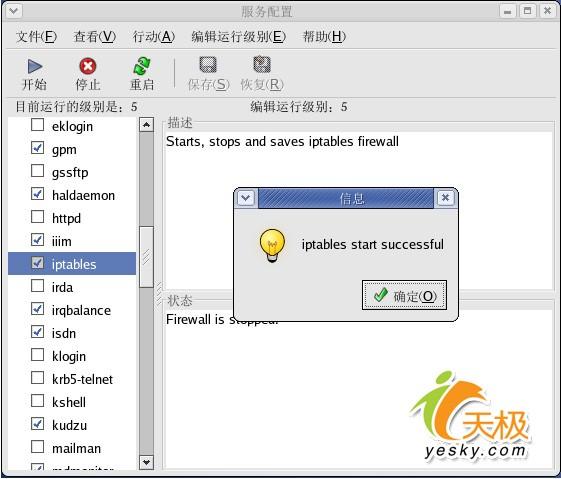Click the 确定(O) OK button
This screenshot has width=561, height=479.
[x=404, y=295]
